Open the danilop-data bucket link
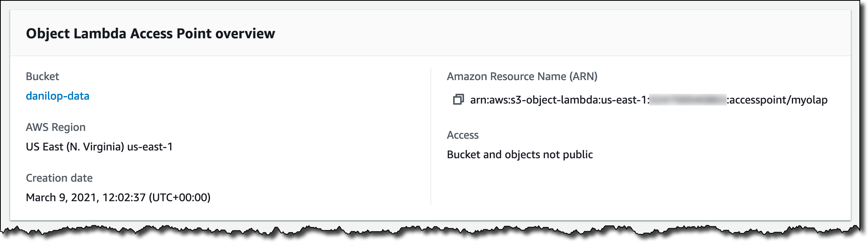868x243 pixels. 57,96
